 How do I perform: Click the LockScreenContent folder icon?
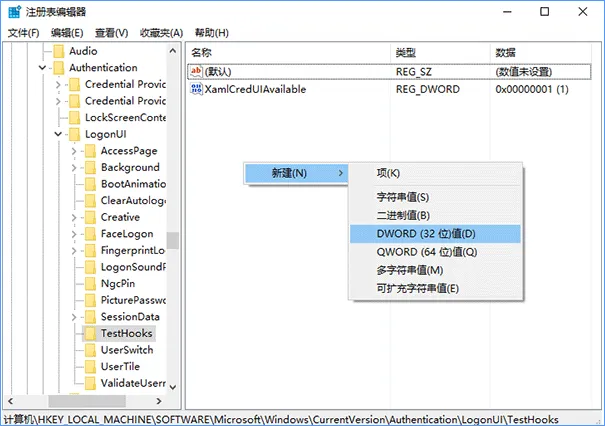74,118
